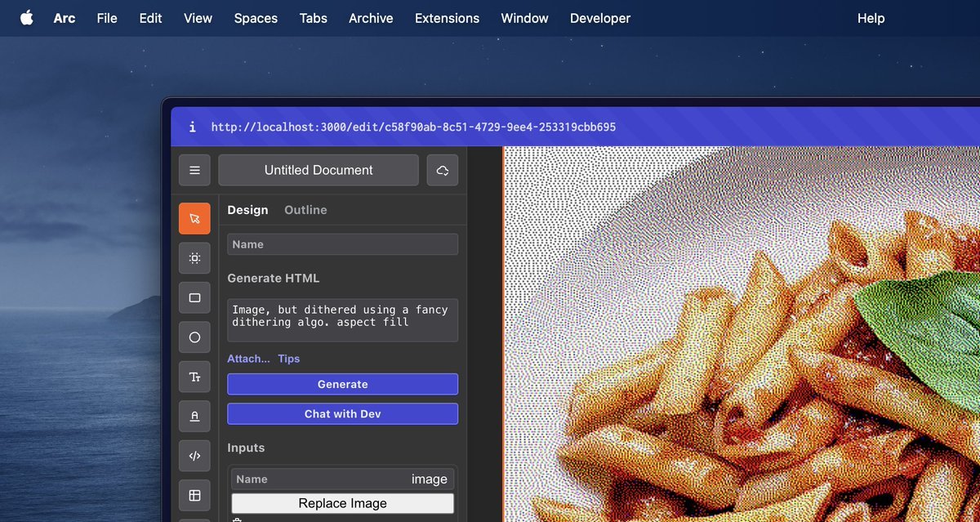The image size is (980, 522).
Task: Open the Developer menu
Action: (x=600, y=18)
